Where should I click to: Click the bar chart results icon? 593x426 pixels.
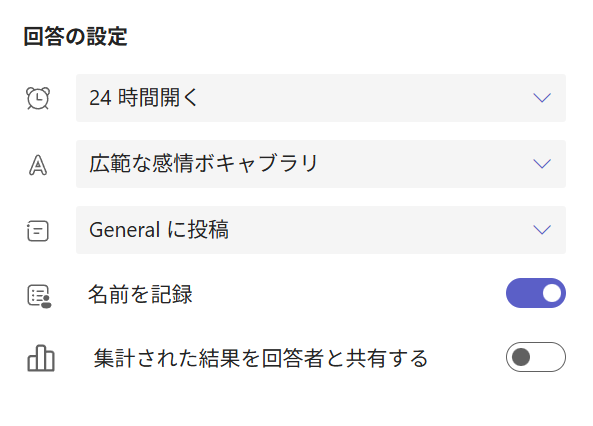[x=41, y=358]
